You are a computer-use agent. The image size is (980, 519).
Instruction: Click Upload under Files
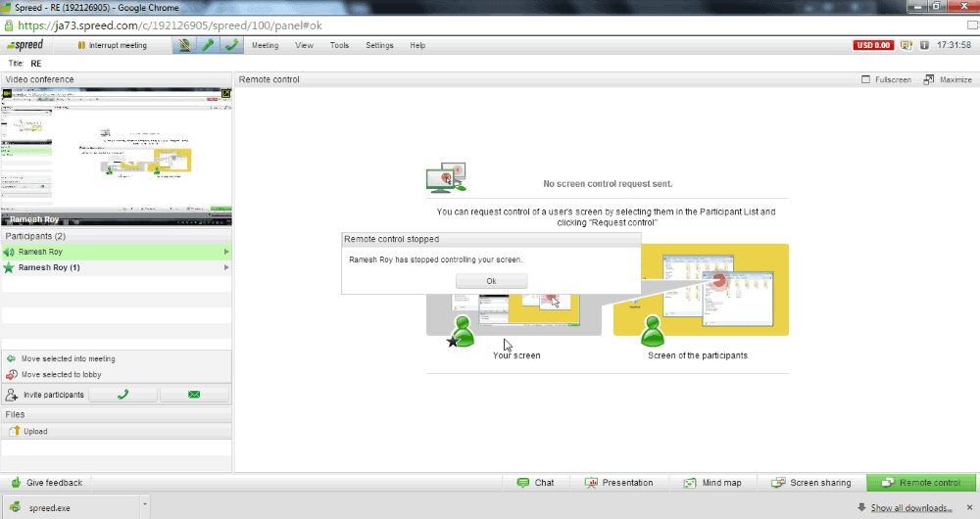[28, 431]
